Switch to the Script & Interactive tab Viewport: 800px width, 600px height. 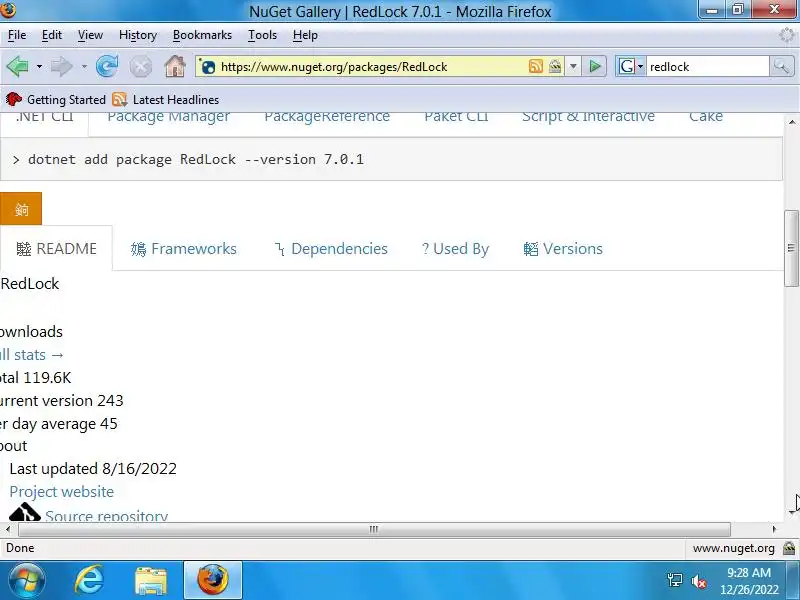[x=588, y=117]
